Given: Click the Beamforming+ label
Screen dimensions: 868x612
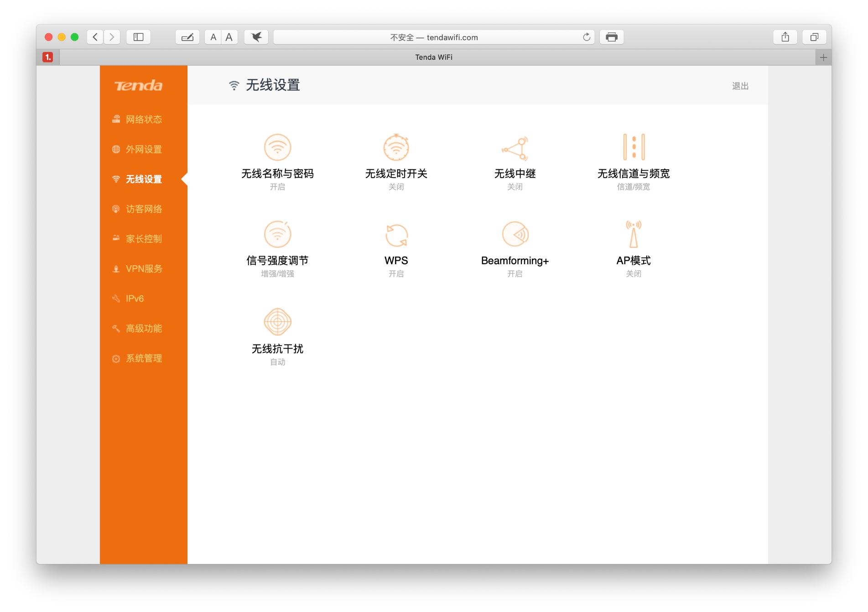Looking at the screenshot, I should click(x=515, y=261).
